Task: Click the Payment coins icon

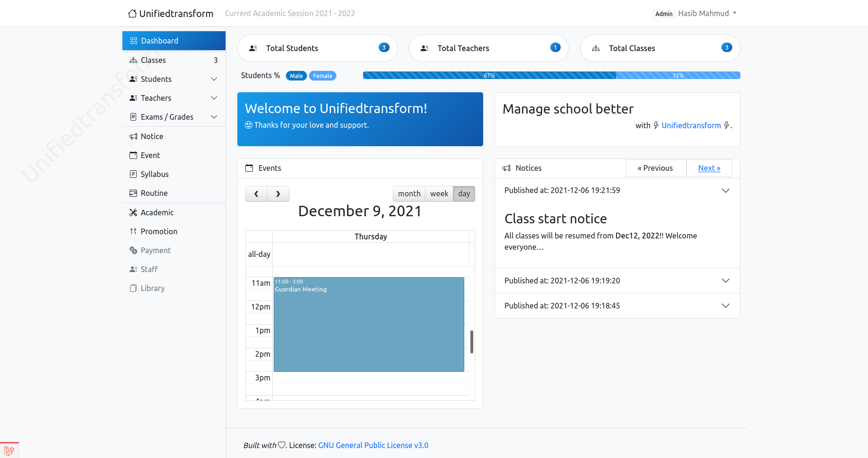Action: (x=133, y=250)
